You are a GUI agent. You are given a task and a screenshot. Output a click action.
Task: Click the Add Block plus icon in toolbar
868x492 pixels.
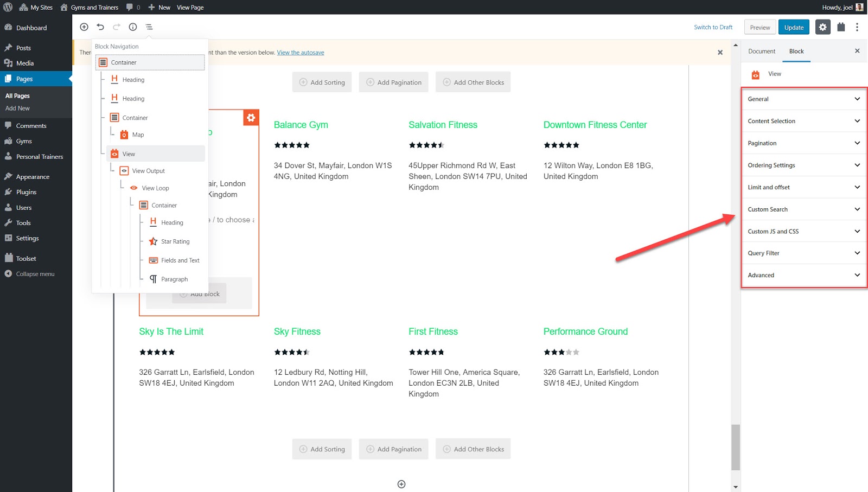click(84, 27)
